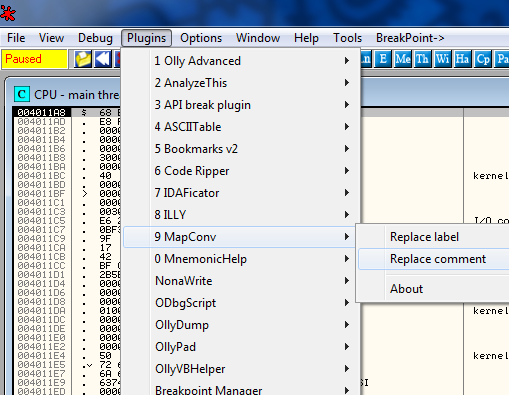Image resolution: width=509 pixels, height=395 pixels.
Task: Click the Paused status indicator
Action: (x=35, y=59)
